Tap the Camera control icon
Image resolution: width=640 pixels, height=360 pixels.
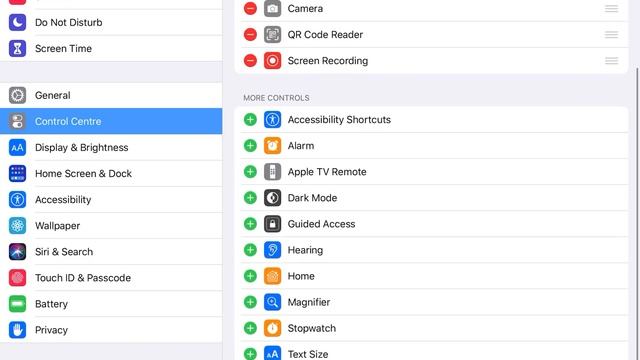(272, 8)
